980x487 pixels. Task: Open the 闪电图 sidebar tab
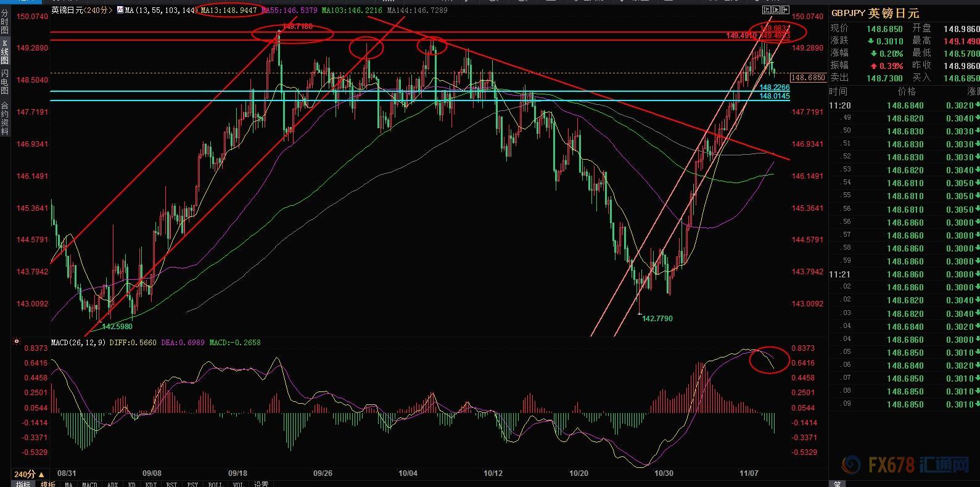[5, 83]
